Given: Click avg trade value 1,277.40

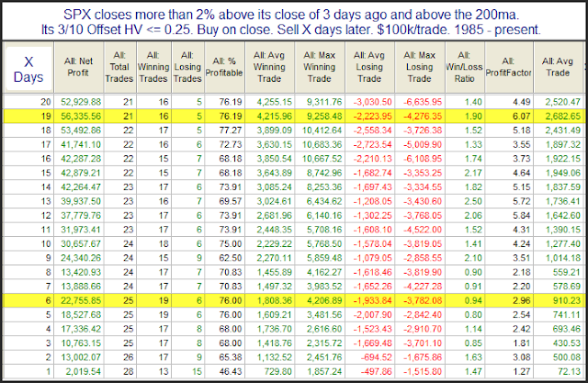Looking at the screenshot, I should pos(563,244).
